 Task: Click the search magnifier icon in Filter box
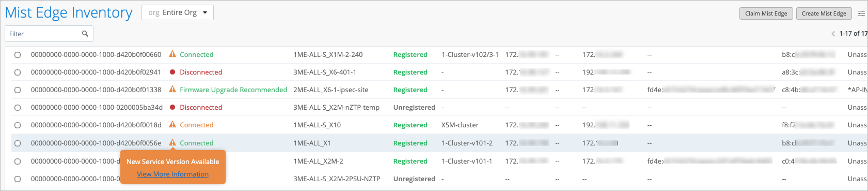point(85,34)
